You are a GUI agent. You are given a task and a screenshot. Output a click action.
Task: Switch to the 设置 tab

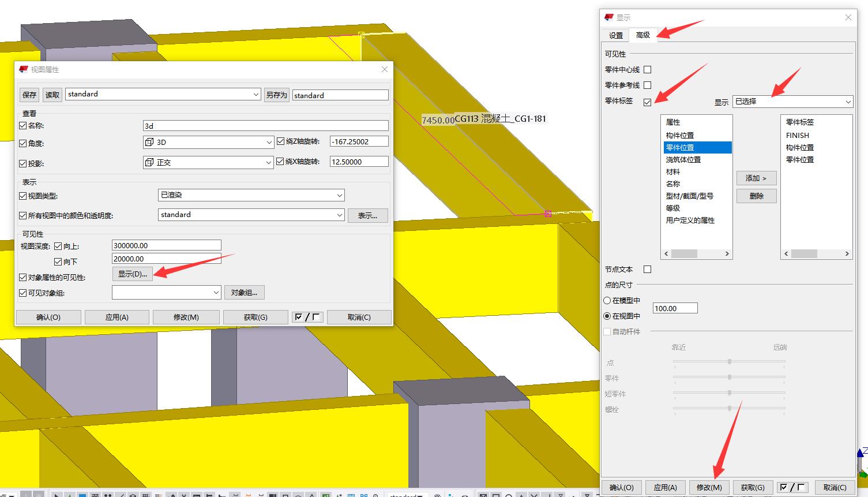tap(616, 35)
